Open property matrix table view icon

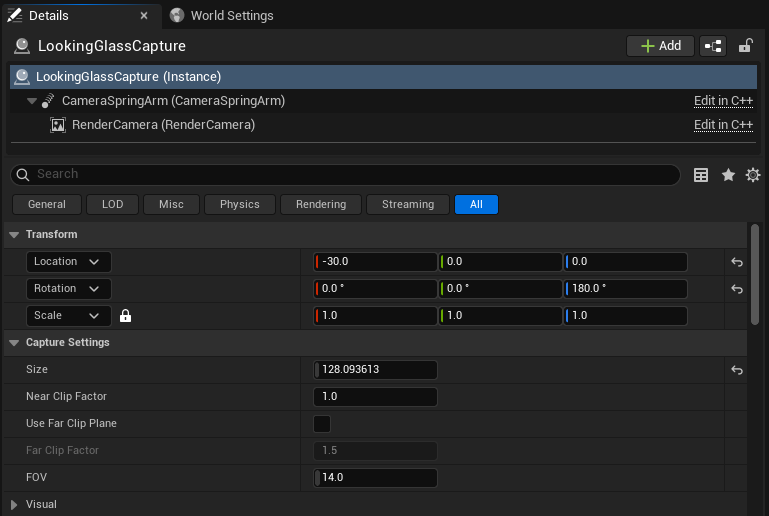[x=701, y=175]
